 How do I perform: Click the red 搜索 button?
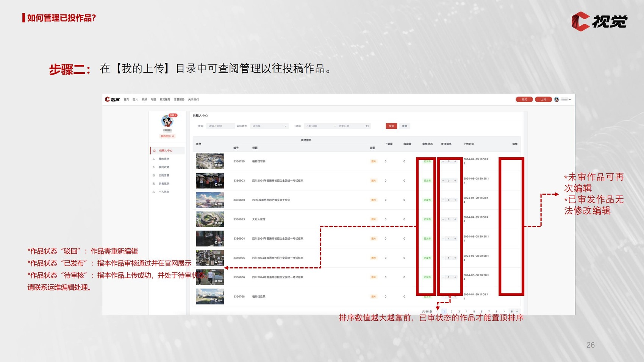[391, 126]
